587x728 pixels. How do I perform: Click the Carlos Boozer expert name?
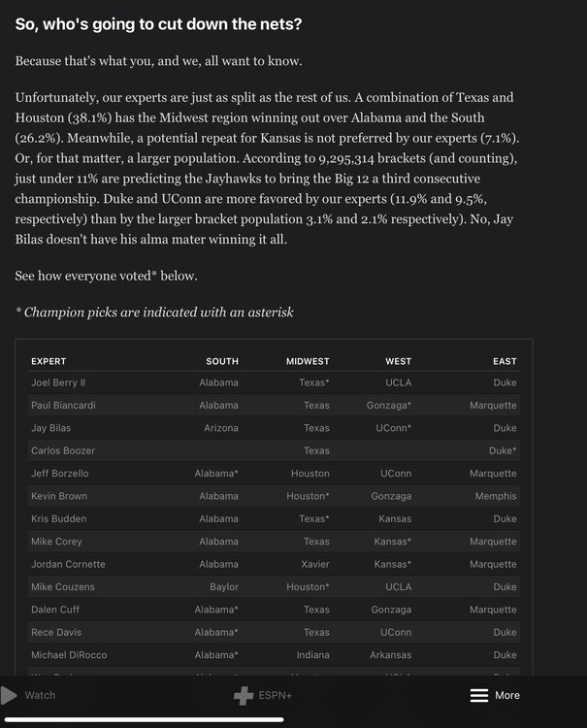(63, 450)
